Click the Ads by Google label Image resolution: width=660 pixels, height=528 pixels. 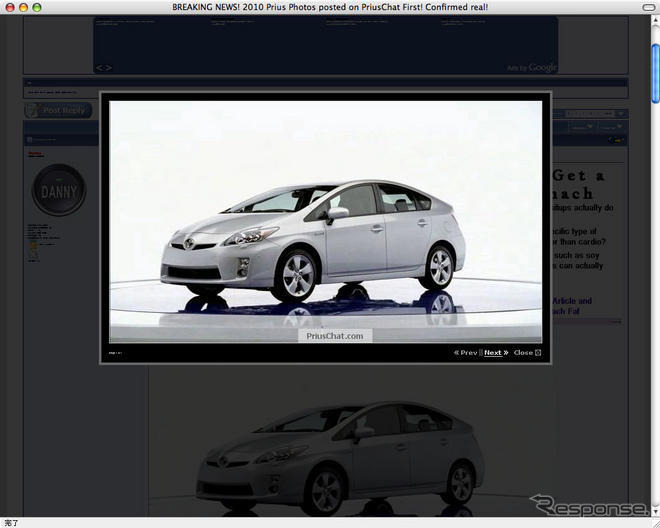click(x=531, y=68)
